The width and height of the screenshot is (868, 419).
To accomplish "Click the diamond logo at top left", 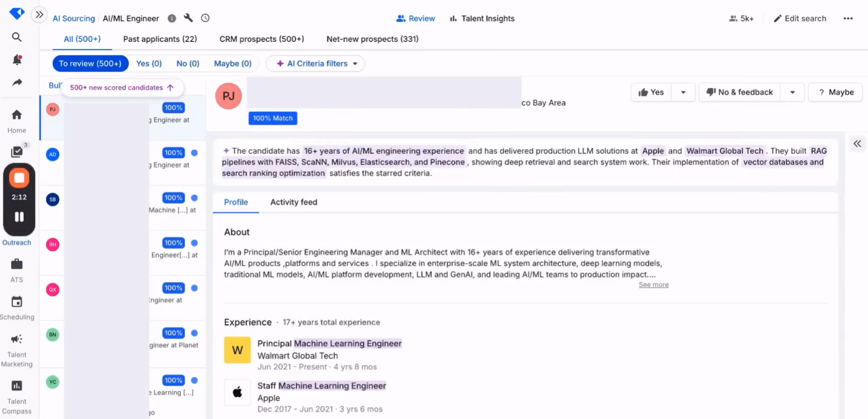I will [x=17, y=13].
